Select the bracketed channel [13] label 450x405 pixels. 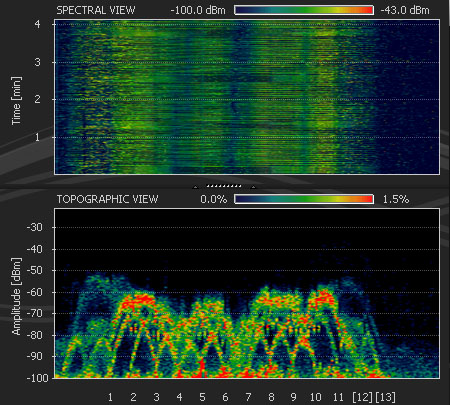(385, 397)
